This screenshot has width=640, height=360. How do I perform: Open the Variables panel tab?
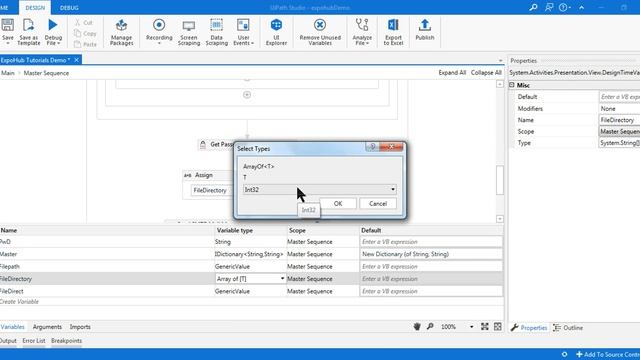pyautogui.click(x=13, y=327)
